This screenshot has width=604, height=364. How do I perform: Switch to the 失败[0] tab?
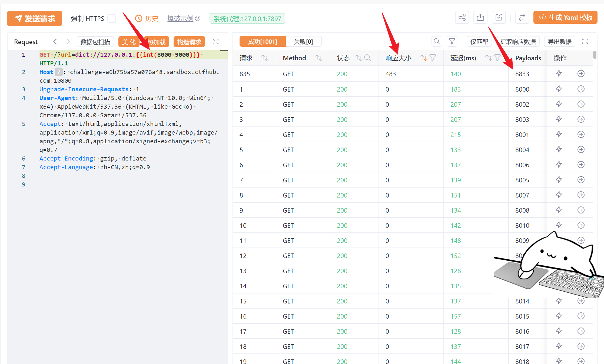click(x=303, y=42)
